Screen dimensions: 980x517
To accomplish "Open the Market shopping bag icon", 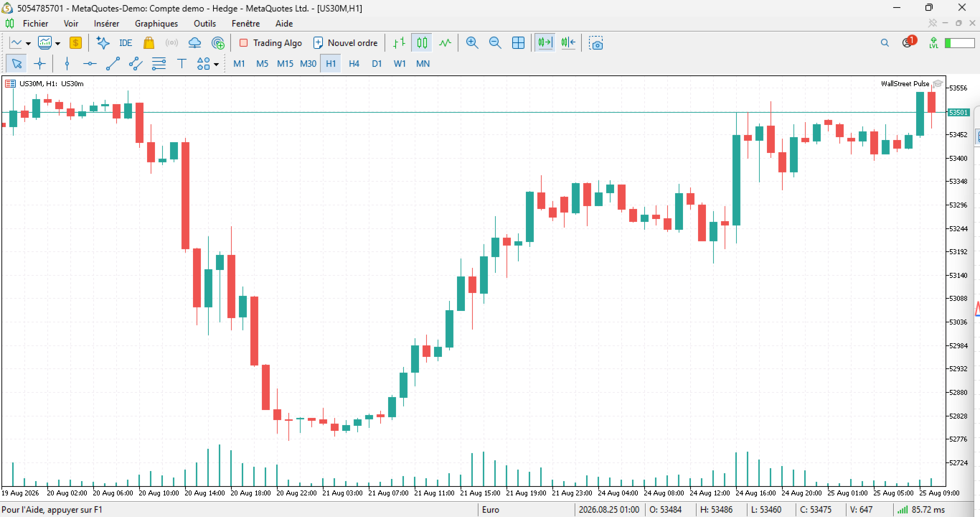I will click(149, 43).
